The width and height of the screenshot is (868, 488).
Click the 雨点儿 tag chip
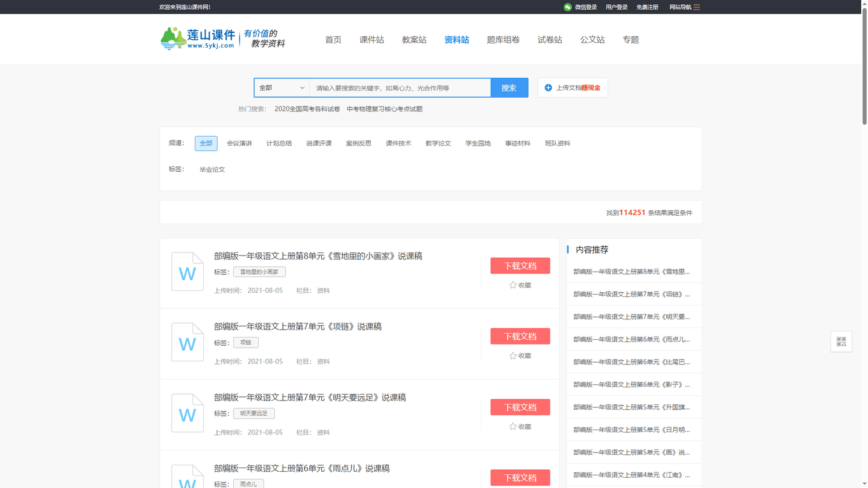click(x=248, y=484)
